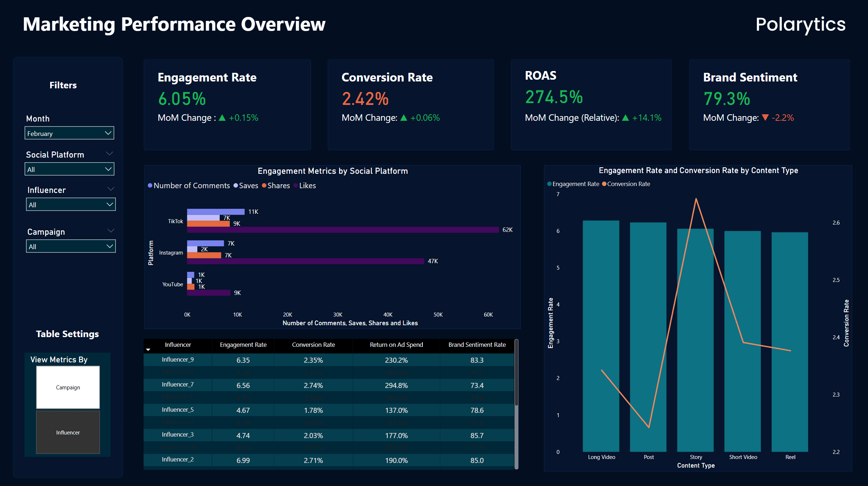Open the Campaign filter dropdown
868x486 pixels.
(x=71, y=246)
